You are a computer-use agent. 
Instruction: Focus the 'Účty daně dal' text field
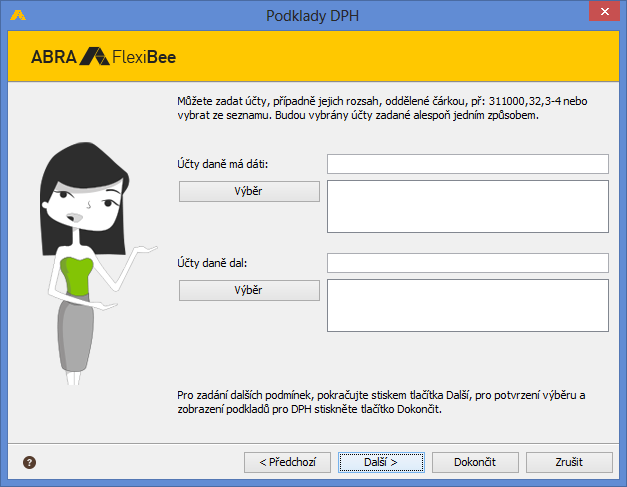pyautogui.click(x=468, y=263)
